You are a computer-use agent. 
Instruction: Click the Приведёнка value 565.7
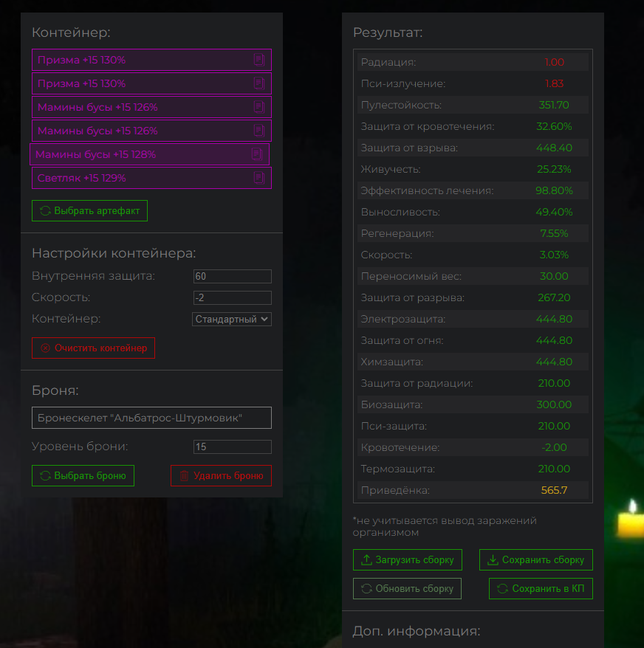554,491
